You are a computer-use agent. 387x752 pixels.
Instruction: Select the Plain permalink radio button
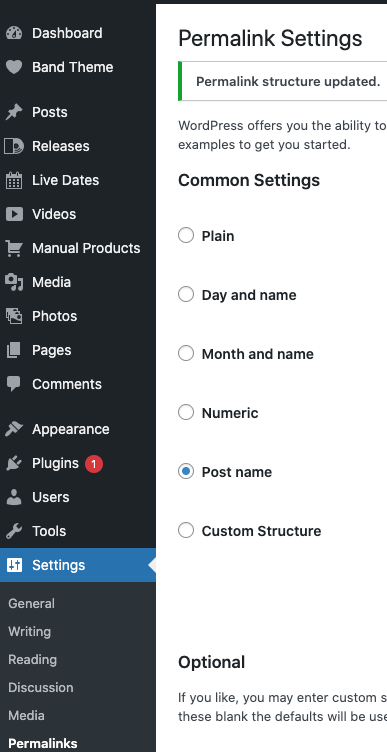click(186, 235)
